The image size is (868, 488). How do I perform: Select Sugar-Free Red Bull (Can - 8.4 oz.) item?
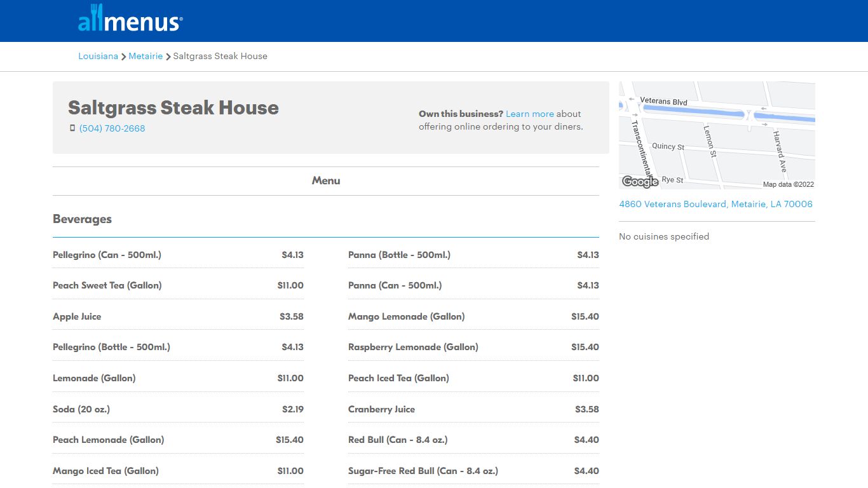(x=423, y=471)
